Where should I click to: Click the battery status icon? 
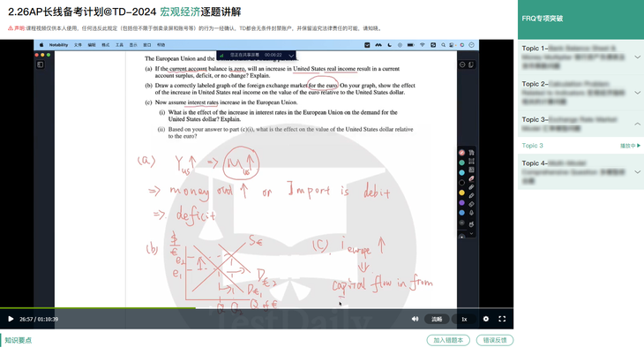click(x=411, y=45)
